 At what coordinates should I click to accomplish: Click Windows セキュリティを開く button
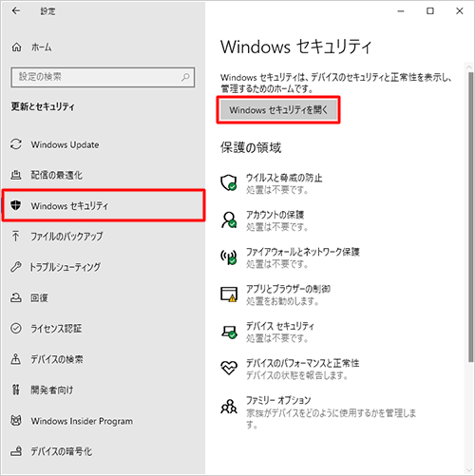pos(278,110)
